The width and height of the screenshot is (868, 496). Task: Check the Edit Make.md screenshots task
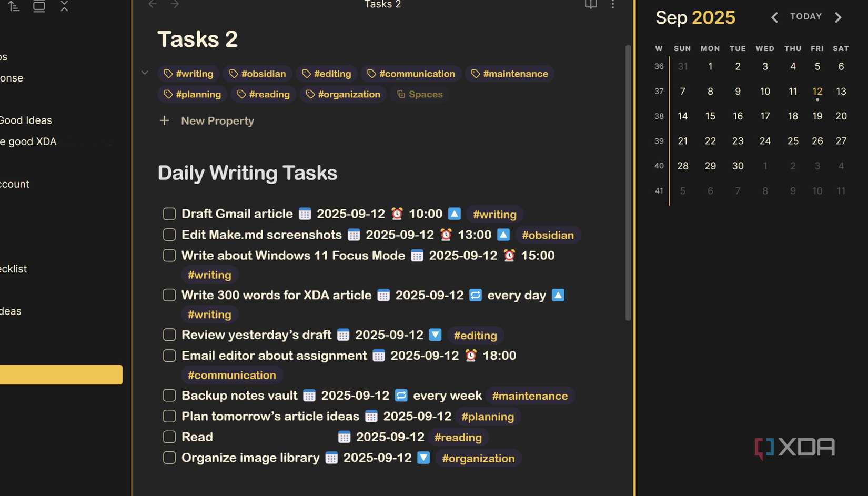click(169, 235)
